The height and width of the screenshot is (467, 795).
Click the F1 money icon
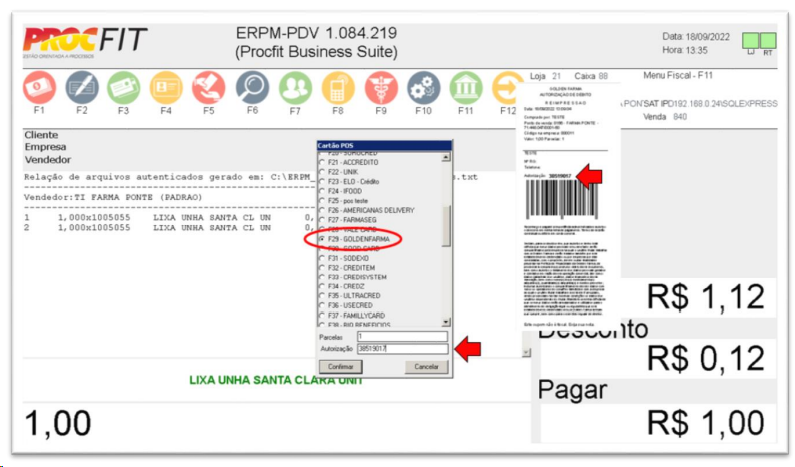pos(40,88)
